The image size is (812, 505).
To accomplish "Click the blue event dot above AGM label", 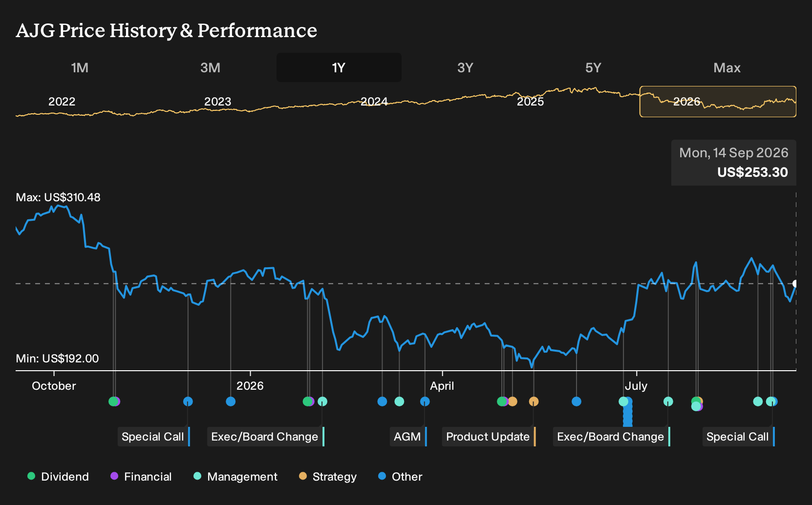I will [425, 401].
